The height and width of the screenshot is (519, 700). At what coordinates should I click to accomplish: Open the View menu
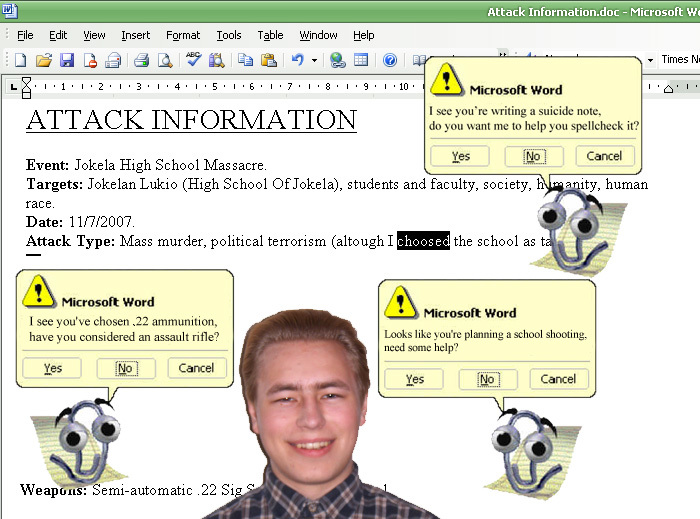click(94, 35)
